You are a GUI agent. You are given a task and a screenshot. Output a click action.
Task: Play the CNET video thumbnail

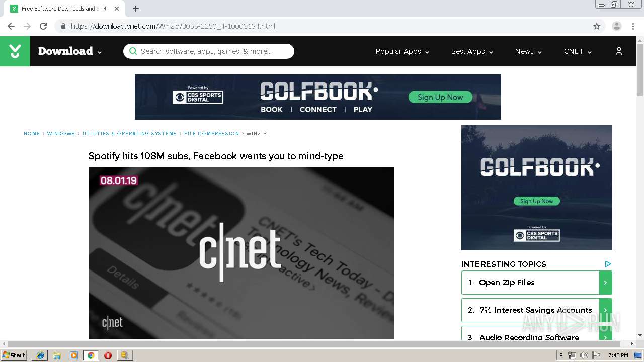pos(242,253)
